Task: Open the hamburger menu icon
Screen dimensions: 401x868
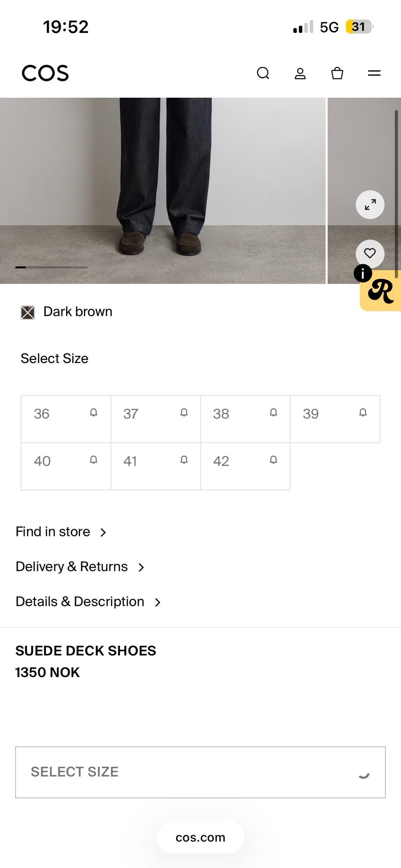Action: coord(374,73)
